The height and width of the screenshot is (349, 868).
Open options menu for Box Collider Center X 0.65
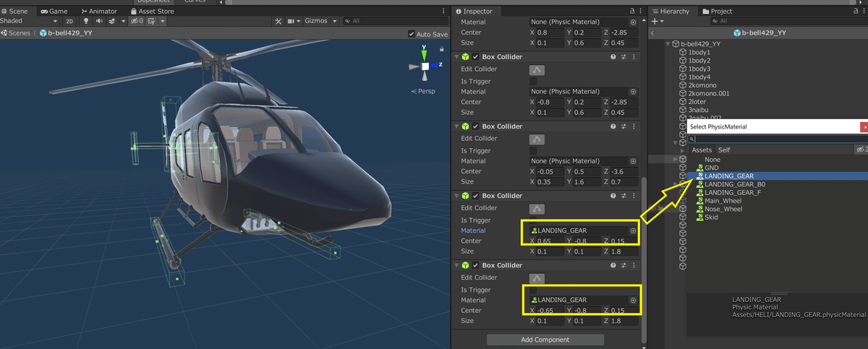click(x=634, y=196)
